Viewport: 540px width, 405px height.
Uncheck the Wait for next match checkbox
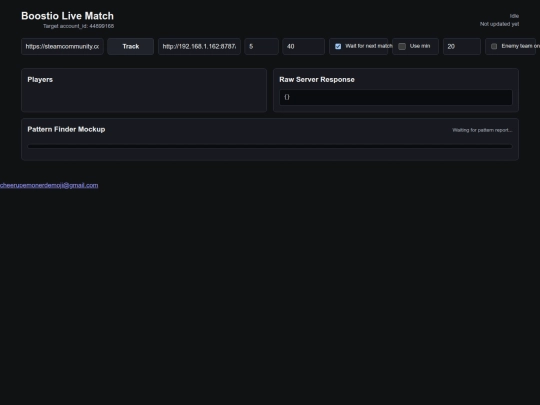click(x=338, y=46)
